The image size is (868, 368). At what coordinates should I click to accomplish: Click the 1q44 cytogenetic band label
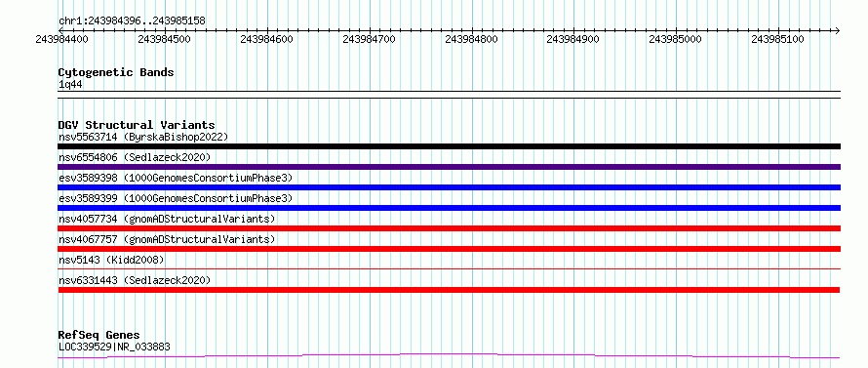[70, 84]
